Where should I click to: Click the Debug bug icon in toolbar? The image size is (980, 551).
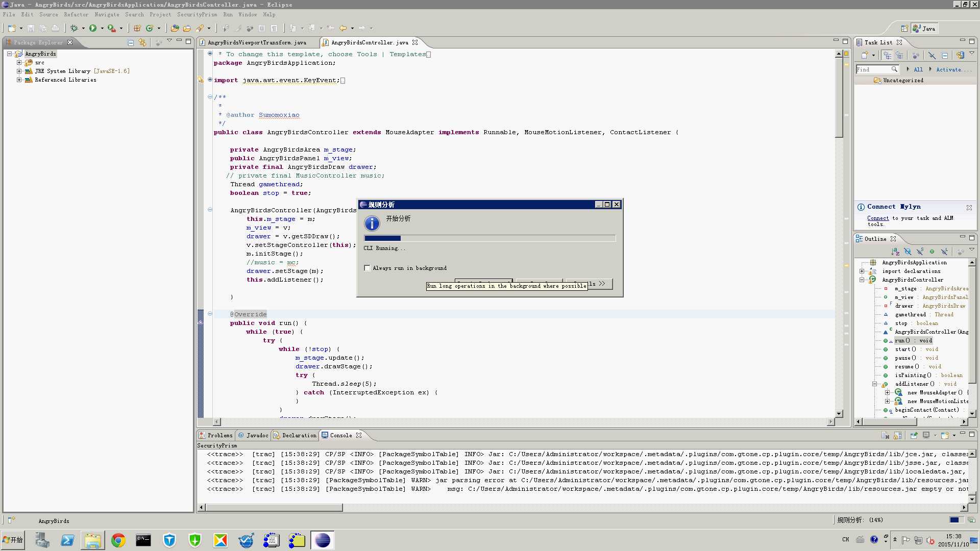74,29
